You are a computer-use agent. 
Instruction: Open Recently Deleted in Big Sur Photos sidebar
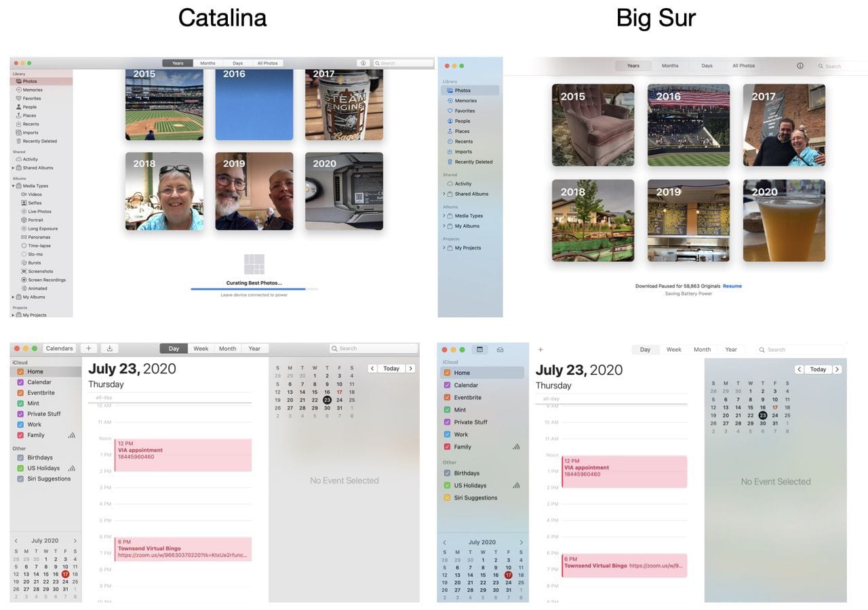(473, 162)
